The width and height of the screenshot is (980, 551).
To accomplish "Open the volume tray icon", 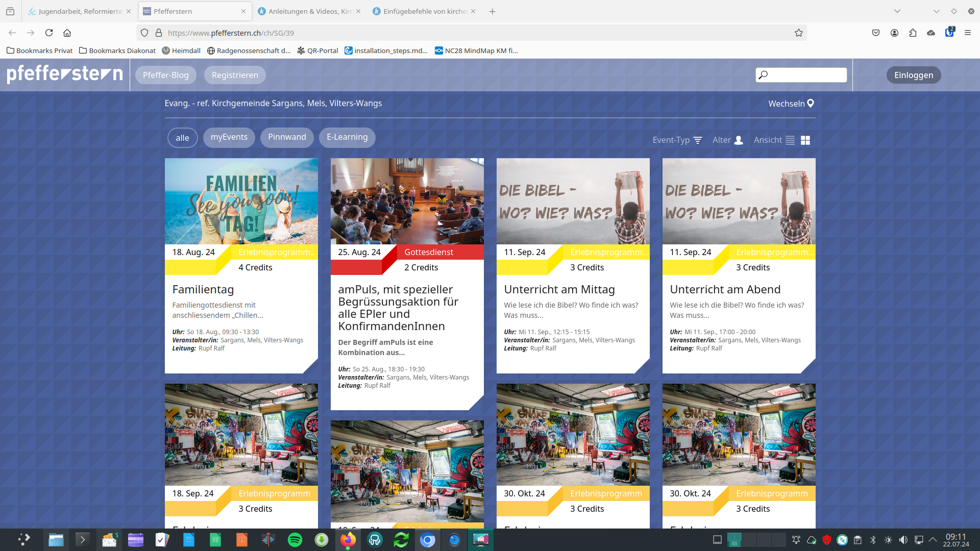I will click(x=903, y=540).
